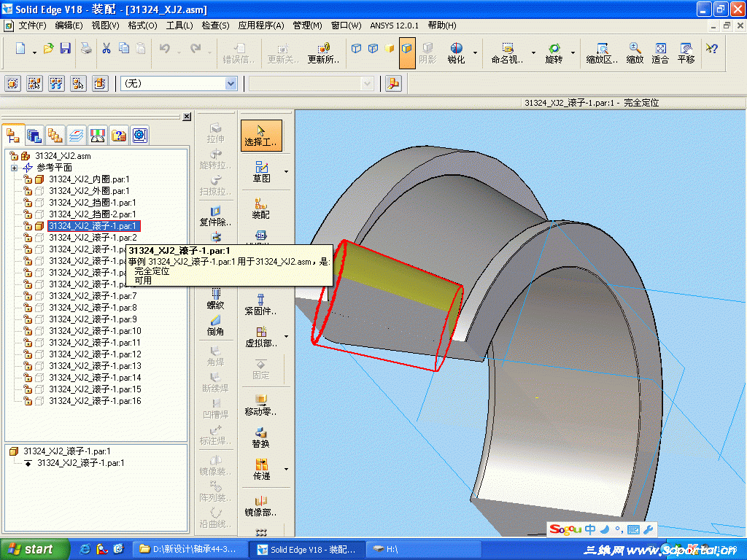Open the 命名视.. named views tool
The image size is (747, 560).
(508, 53)
